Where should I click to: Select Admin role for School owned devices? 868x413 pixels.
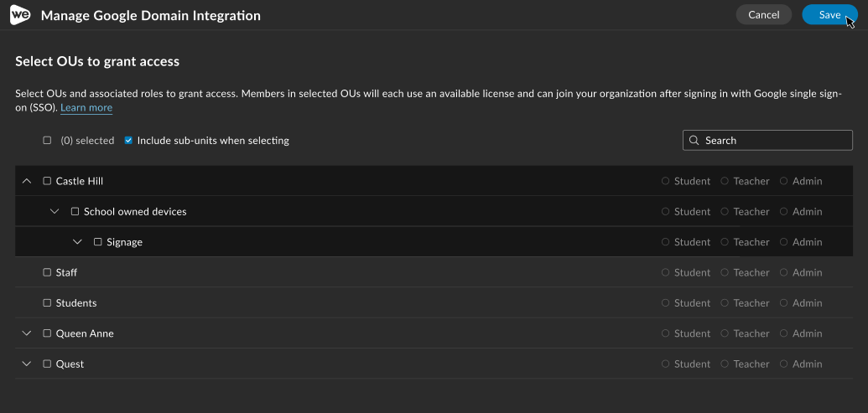(x=784, y=211)
